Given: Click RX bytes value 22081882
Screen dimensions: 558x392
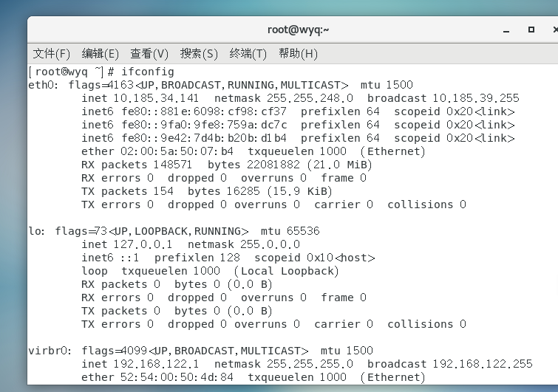Looking at the screenshot, I should (273, 165).
